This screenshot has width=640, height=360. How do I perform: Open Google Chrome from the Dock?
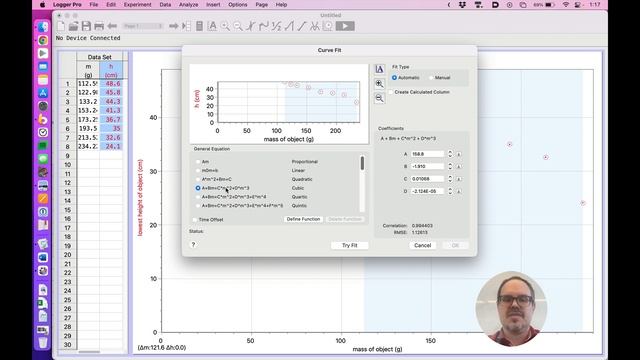pos(43,40)
